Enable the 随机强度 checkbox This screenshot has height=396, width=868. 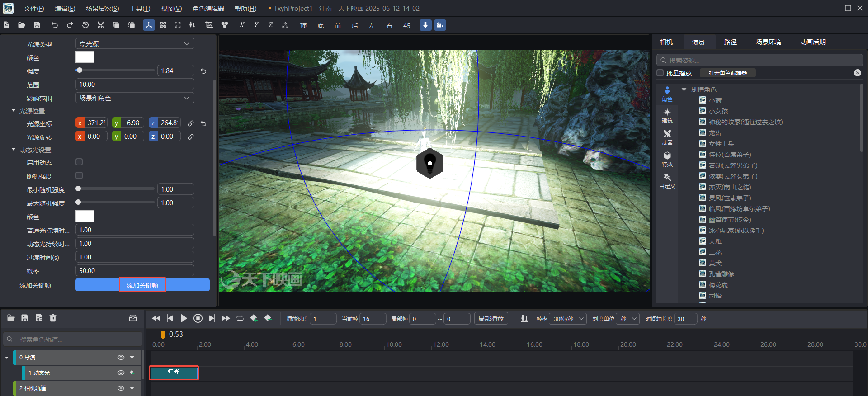coord(79,175)
